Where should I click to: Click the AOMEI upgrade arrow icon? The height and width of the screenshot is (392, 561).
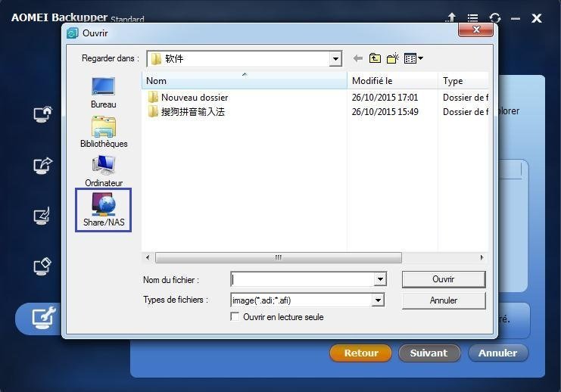point(451,17)
